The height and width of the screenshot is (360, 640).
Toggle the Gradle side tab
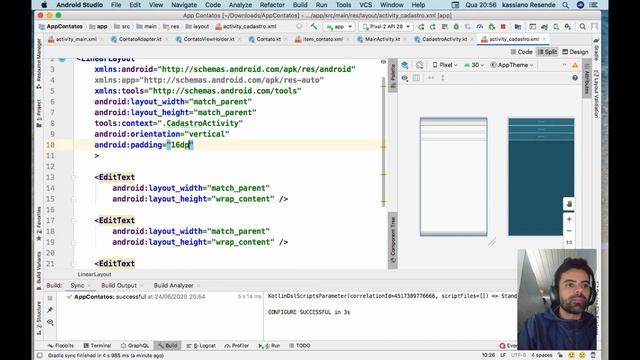pos(596,48)
